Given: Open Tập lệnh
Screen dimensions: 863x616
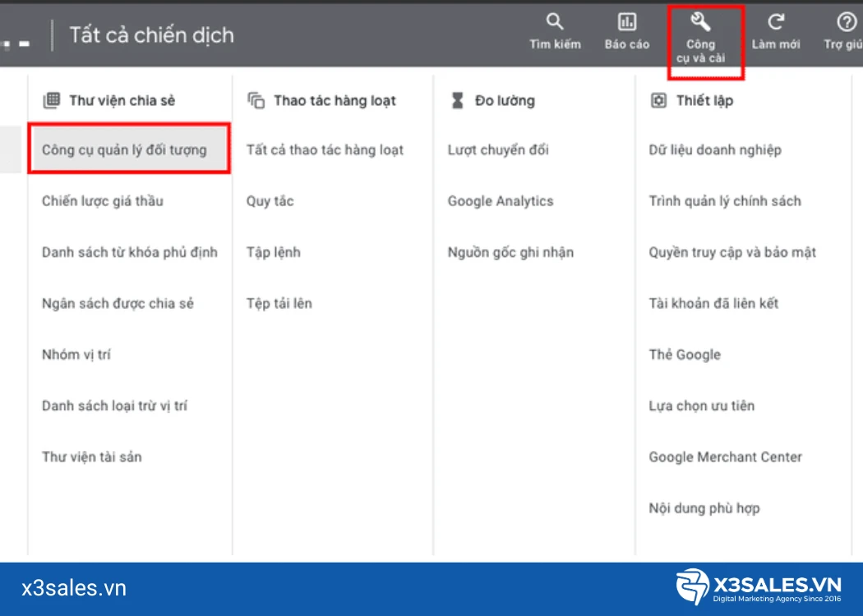Looking at the screenshot, I should tap(274, 252).
